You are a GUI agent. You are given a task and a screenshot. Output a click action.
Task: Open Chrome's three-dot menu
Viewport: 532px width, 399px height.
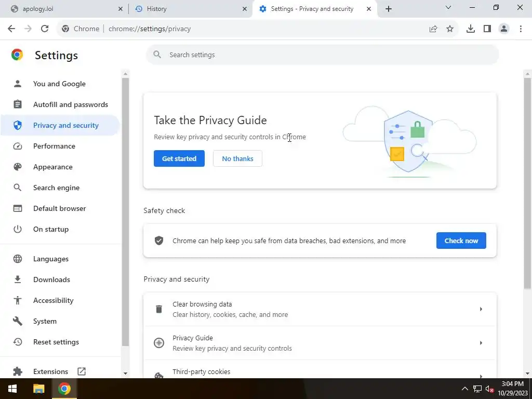pos(521,29)
